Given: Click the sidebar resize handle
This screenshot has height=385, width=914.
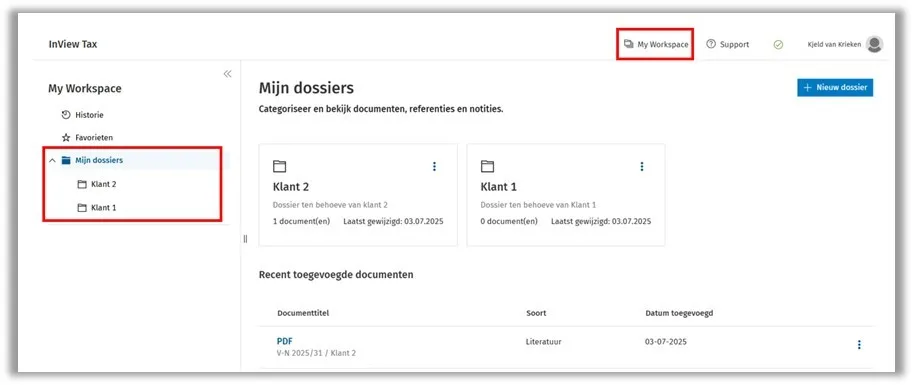Looking at the screenshot, I should click(x=245, y=239).
